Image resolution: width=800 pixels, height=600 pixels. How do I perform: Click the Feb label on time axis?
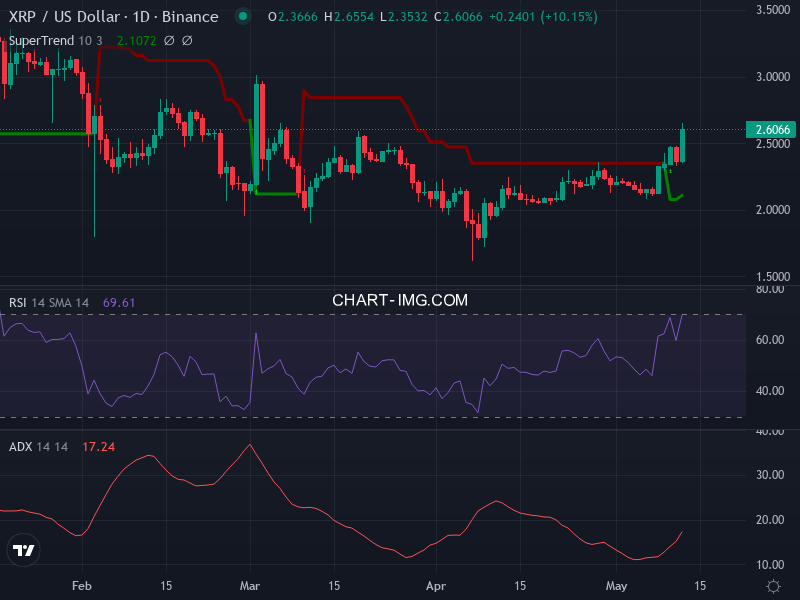tap(82, 586)
